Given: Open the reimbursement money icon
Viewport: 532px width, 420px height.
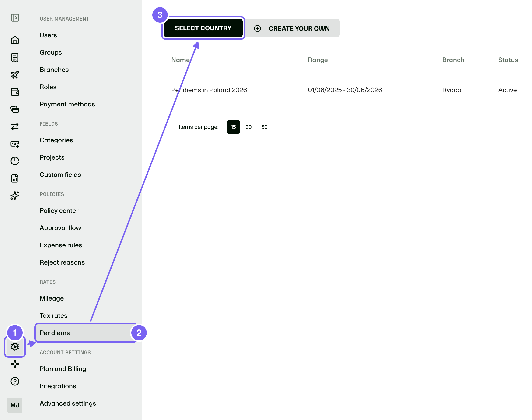Looking at the screenshot, I should pyautogui.click(x=15, y=144).
